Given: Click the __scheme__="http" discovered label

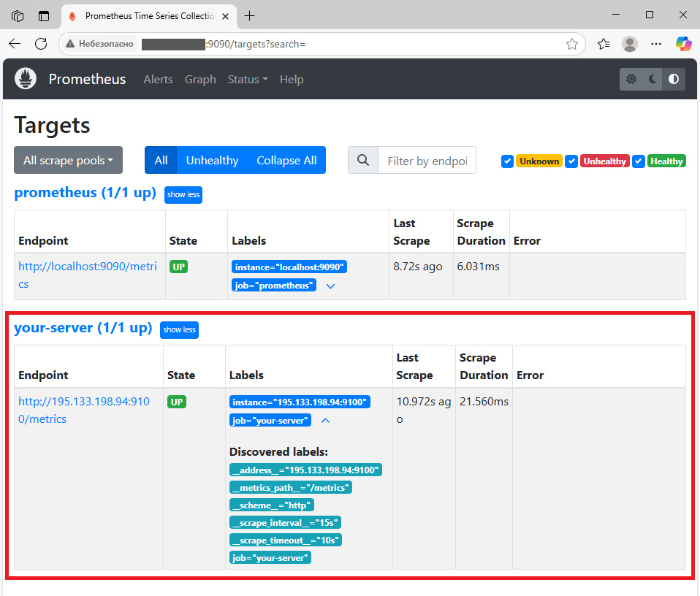Looking at the screenshot, I should 272,505.
